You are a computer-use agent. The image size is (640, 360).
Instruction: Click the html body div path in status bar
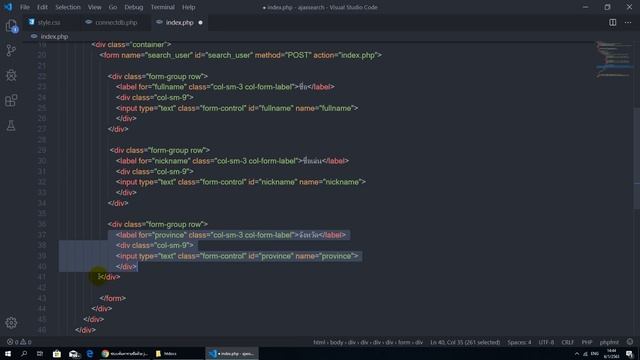pos(368,342)
